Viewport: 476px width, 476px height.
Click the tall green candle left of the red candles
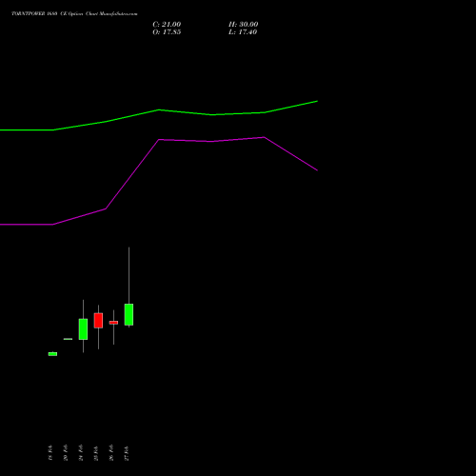(x=83, y=329)
